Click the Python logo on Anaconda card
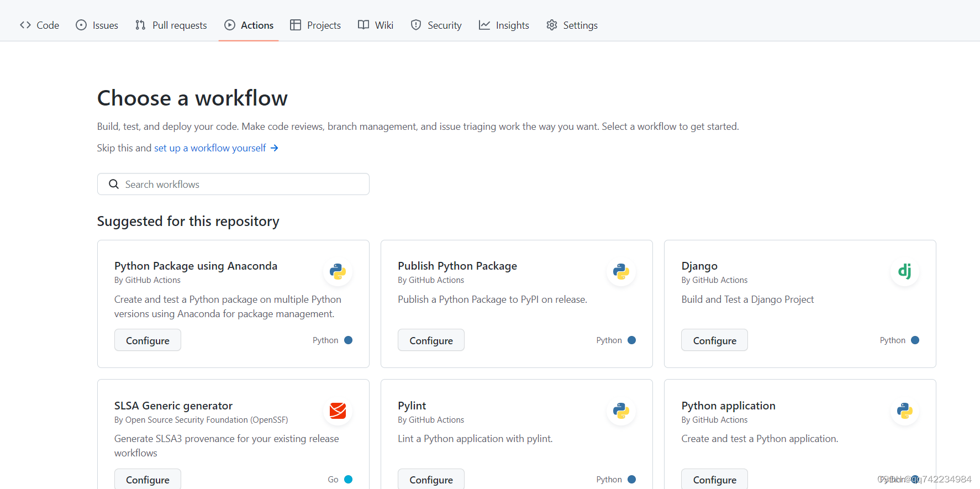The image size is (980, 489). coord(338,271)
